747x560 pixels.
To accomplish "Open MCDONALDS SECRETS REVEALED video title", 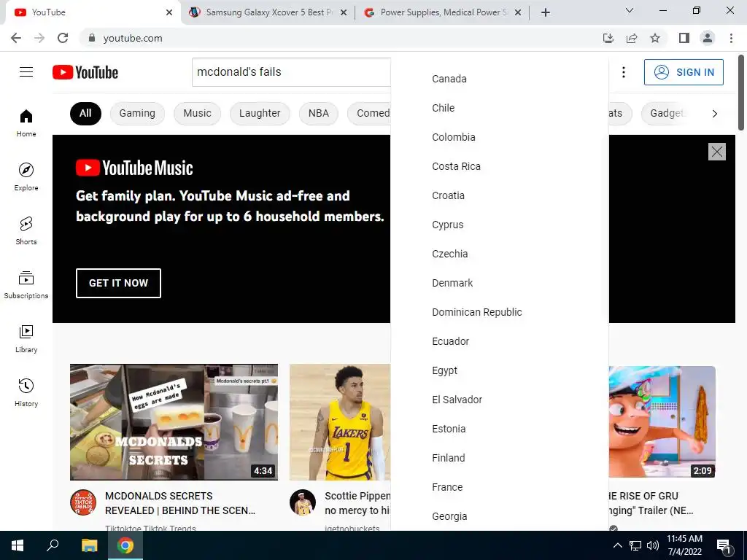I will pos(180,503).
